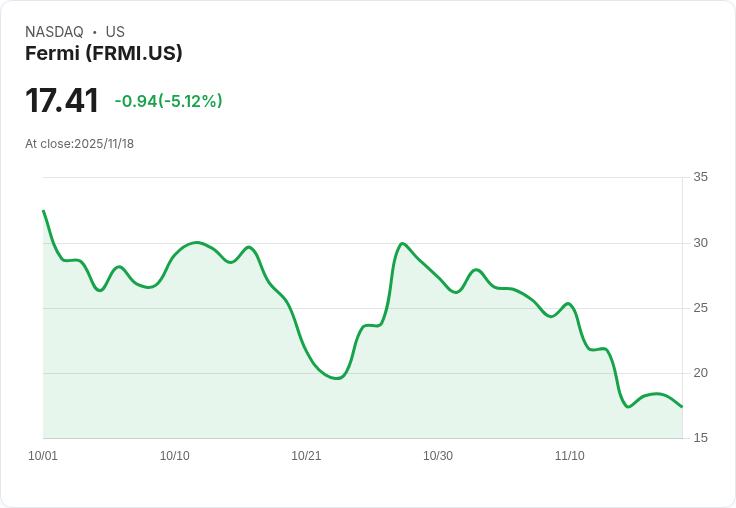Click the At close 2025/11/18 timestamp

point(79,144)
